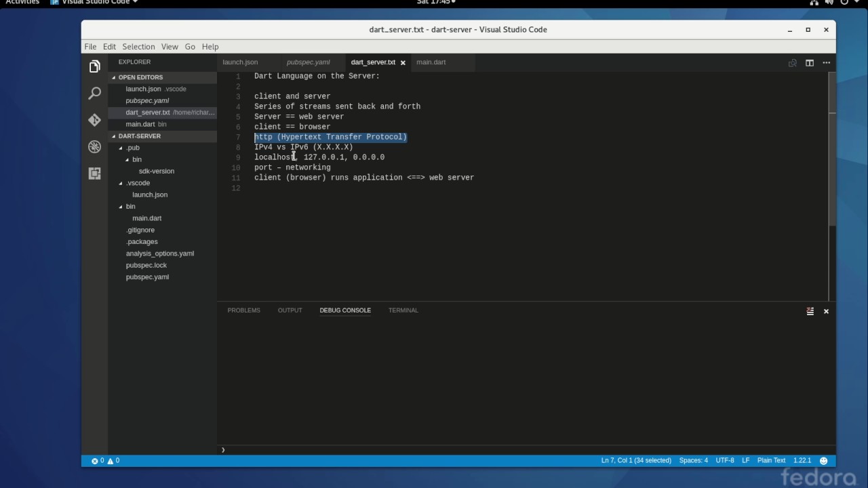Click the errors count icon in status bar
868x488 pixels.
[98, 460]
